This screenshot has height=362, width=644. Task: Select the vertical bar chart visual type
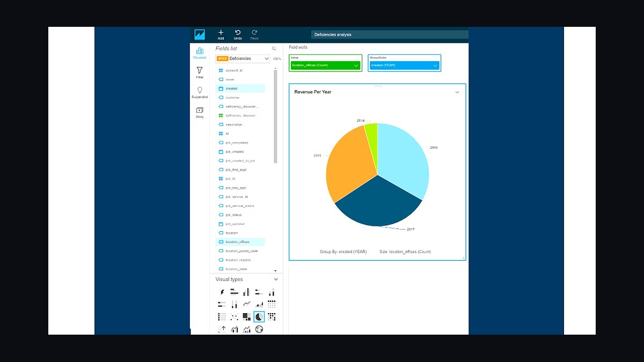pos(247,292)
